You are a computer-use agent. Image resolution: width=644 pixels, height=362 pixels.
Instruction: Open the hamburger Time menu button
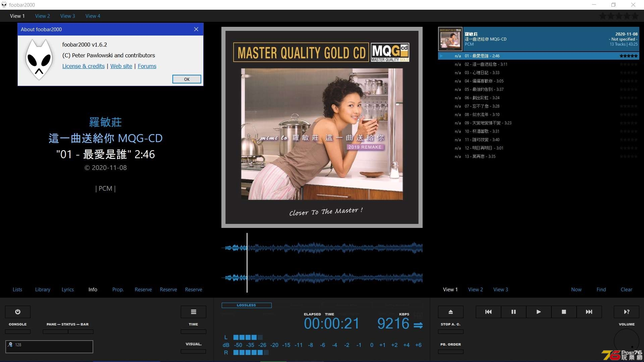[194, 312]
